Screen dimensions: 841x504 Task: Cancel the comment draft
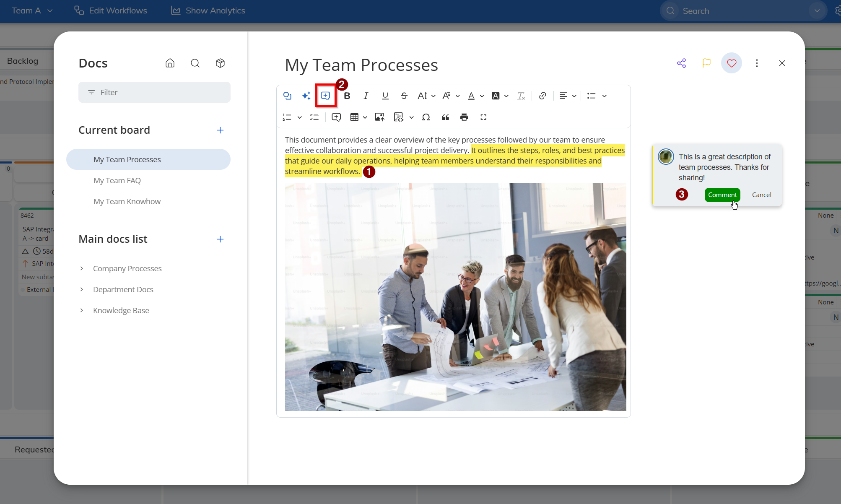click(x=761, y=195)
